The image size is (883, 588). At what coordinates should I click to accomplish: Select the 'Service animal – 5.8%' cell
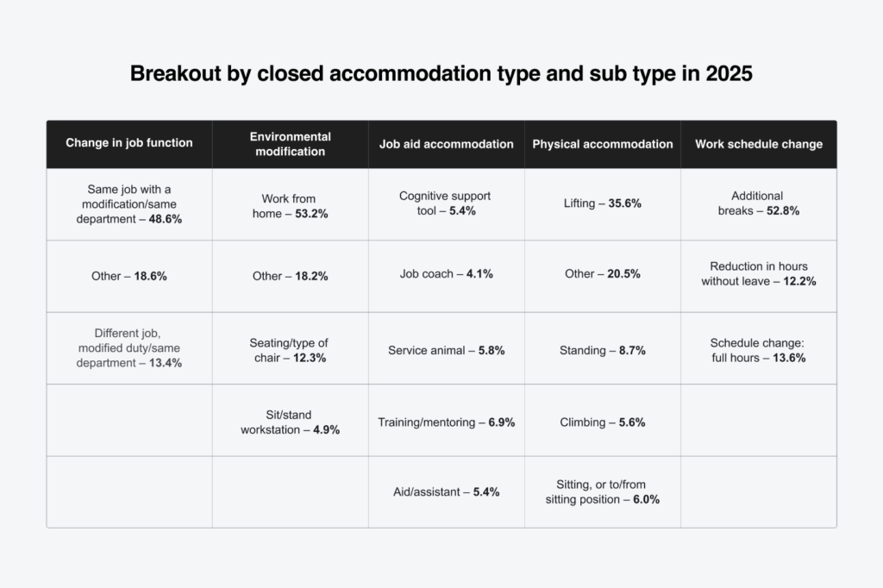[447, 351]
